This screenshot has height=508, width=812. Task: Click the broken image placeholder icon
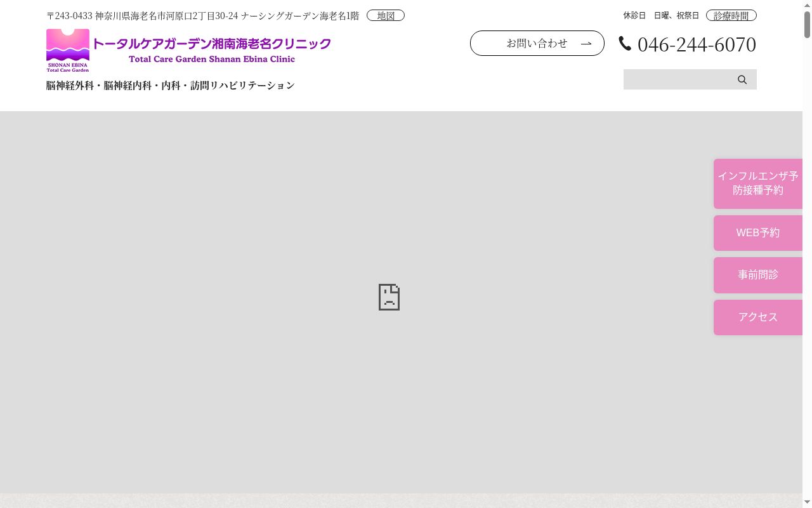pyautogui.click(x=389, y=297)
